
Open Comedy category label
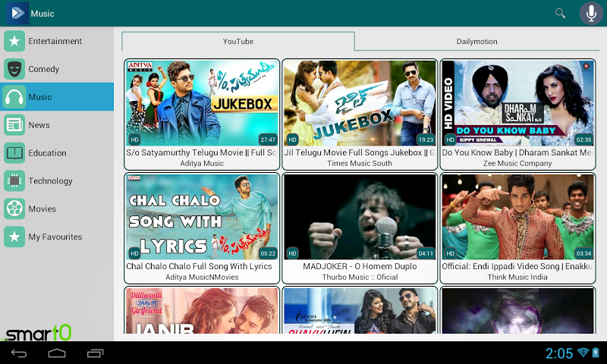[x=44, y=69]
